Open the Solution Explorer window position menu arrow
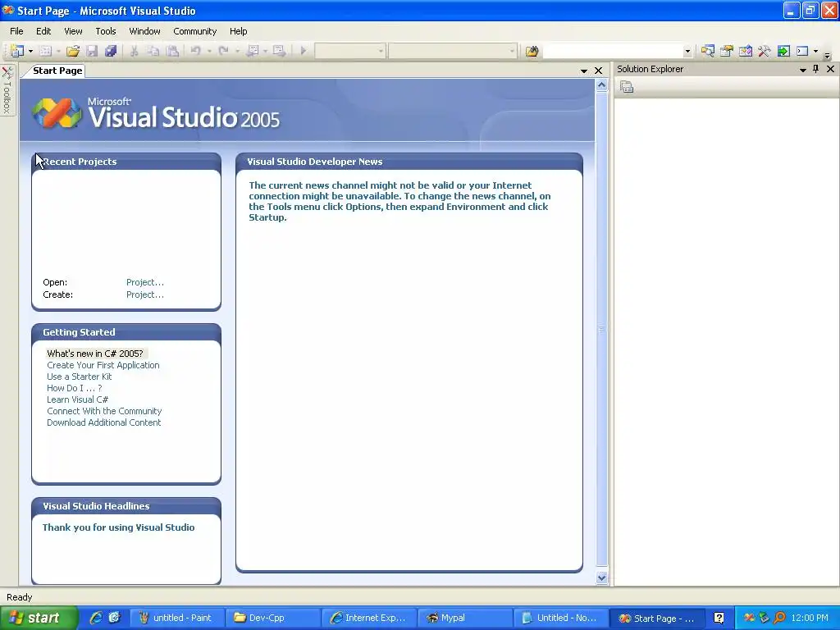Viewport: 840px width, 630px height. tap(802, 70)
